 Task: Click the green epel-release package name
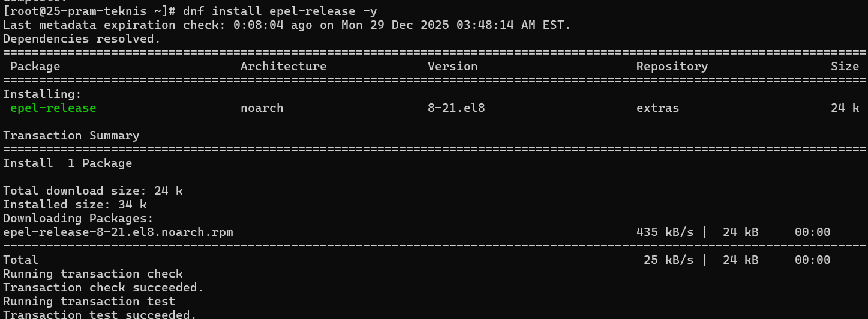[53, 108]
